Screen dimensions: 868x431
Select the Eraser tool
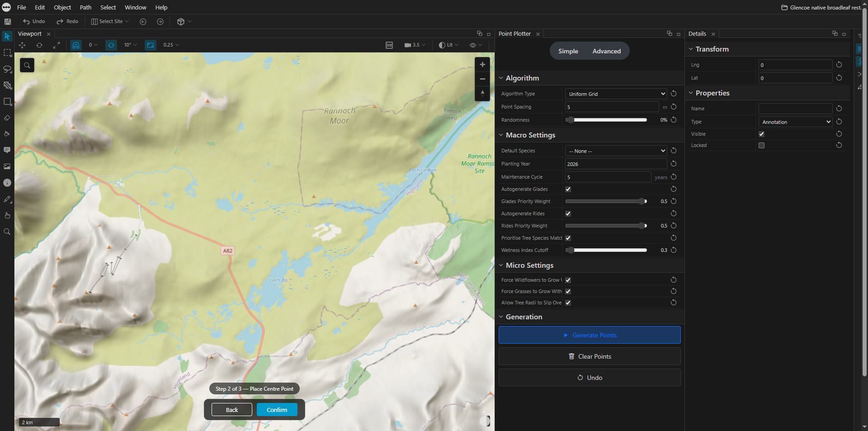tap(7, 118)
